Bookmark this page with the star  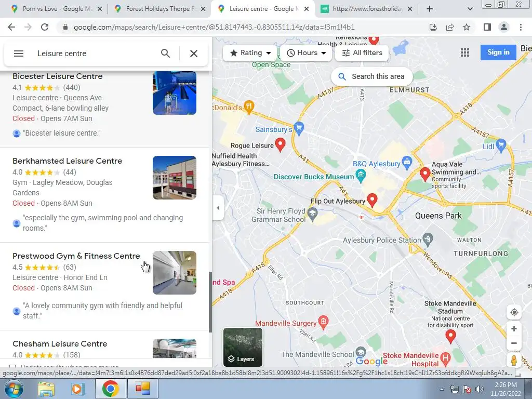coord(467,27)
